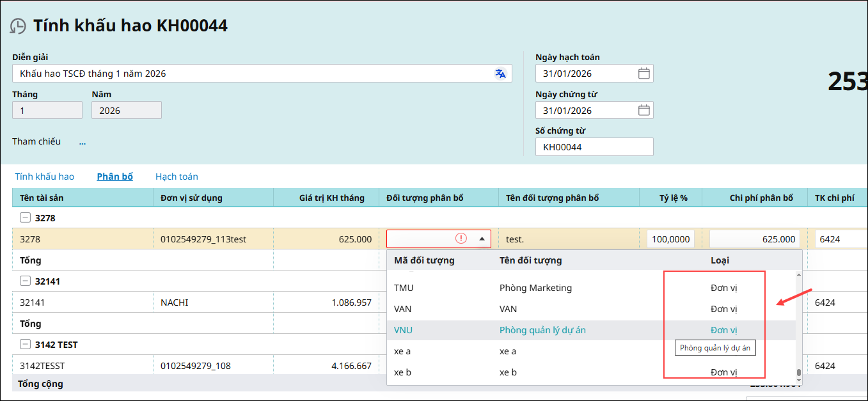Choose TMU Phòng Marketing from list
This screenshot has height=401, width=868.
click(x=535, y=288)
